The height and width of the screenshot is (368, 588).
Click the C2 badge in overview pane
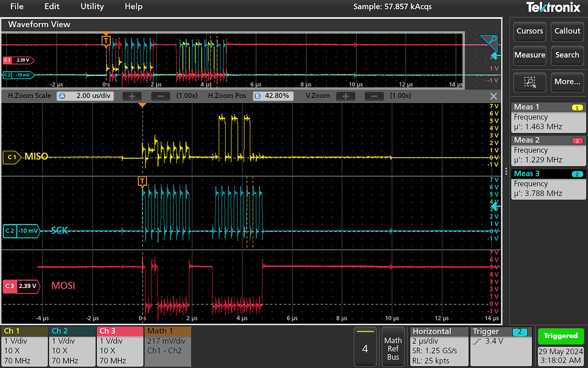(19, 75)
